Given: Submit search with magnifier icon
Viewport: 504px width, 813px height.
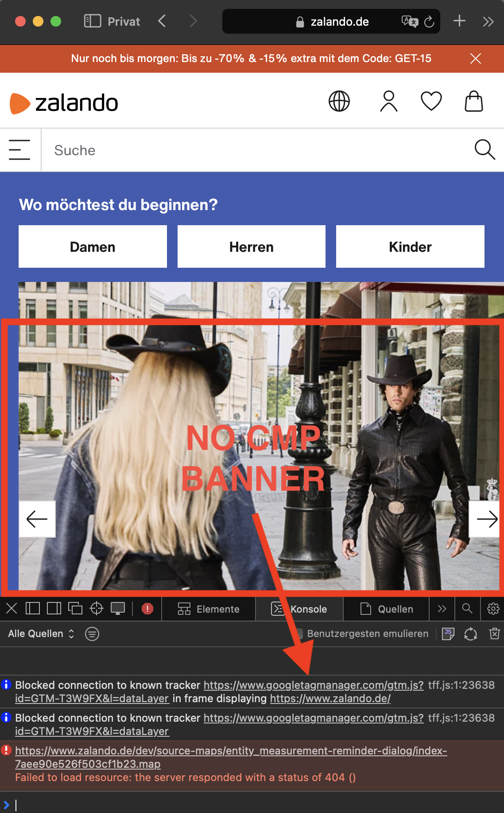Looking at the screenshot, I should click(x=485, y=150).
